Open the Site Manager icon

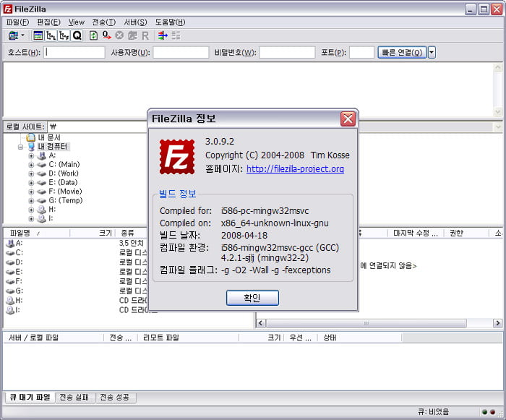[12, 35]
